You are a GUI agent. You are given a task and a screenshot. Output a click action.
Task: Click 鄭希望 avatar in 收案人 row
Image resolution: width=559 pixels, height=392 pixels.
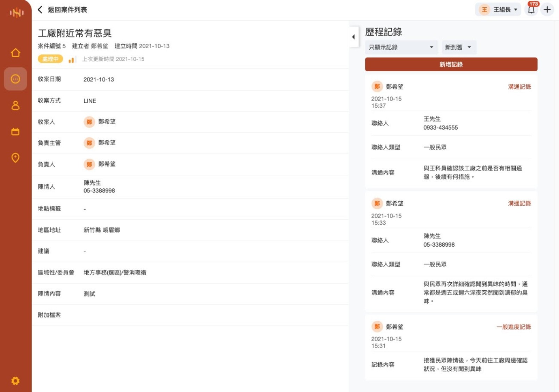tap(89, 122)
